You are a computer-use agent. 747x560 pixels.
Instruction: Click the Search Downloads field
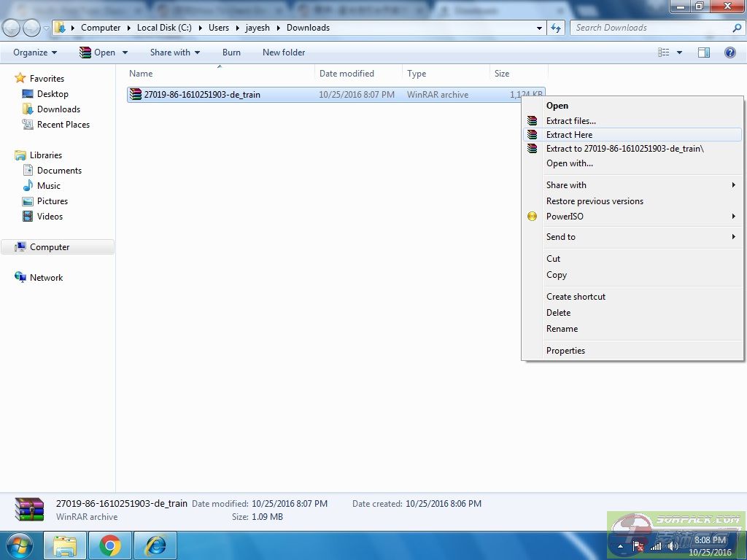coord(649,28)
